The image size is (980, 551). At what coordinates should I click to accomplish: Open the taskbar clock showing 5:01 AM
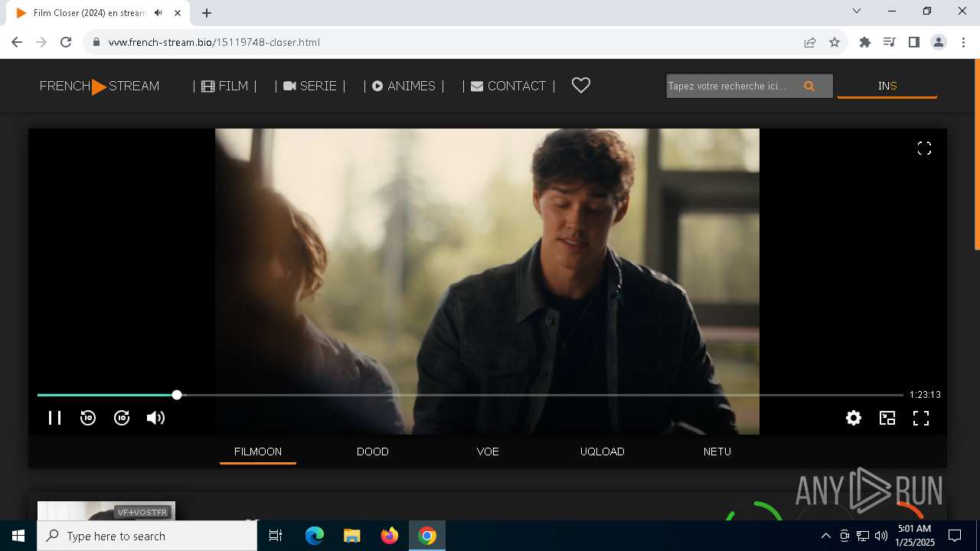[x=915, y=536]
